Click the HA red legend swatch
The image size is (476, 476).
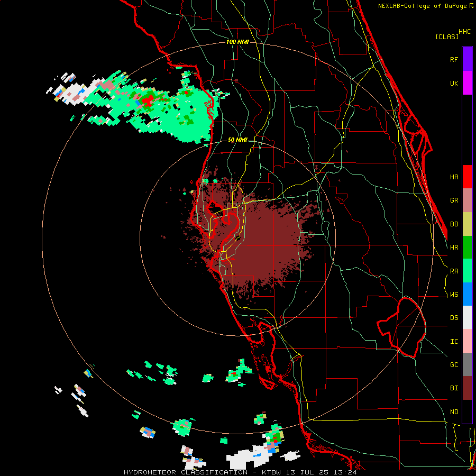tap(467, 177)
